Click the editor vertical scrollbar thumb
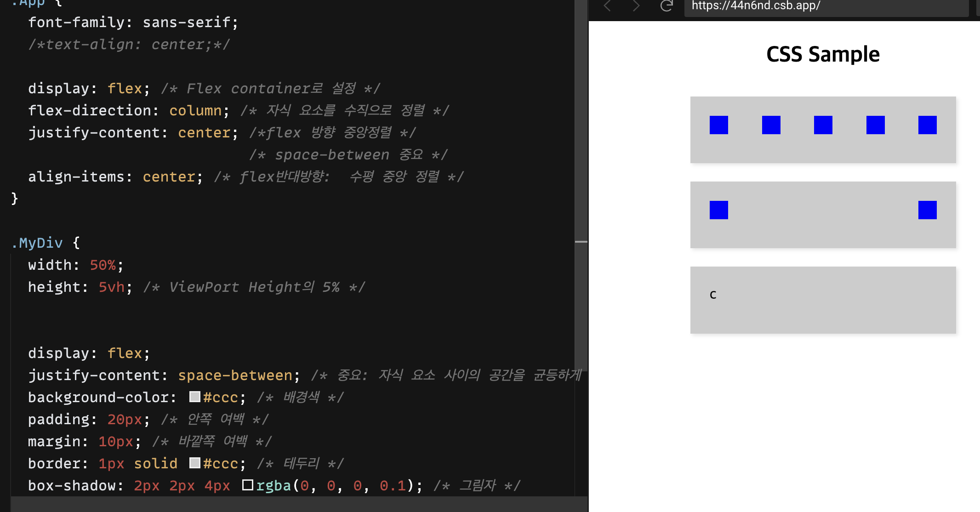This screenshot has height=512, width=980. point(581,184)
